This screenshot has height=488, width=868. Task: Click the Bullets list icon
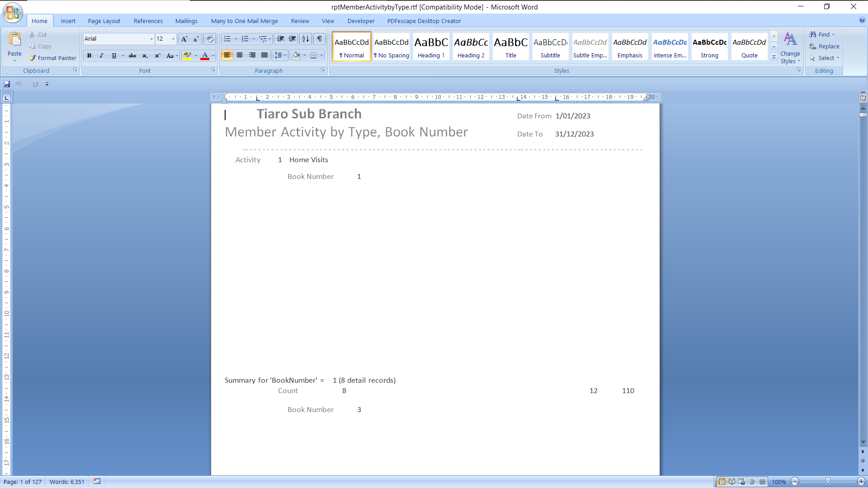click(227, 39)
